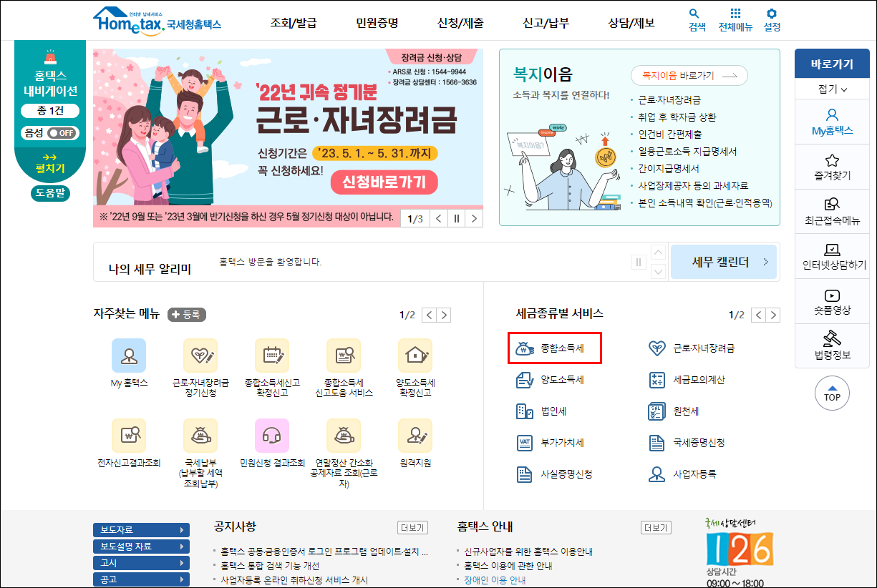Open 즐겨찾기 star icon
Viewport: 877px width, 588px height.
coord(832,166)
